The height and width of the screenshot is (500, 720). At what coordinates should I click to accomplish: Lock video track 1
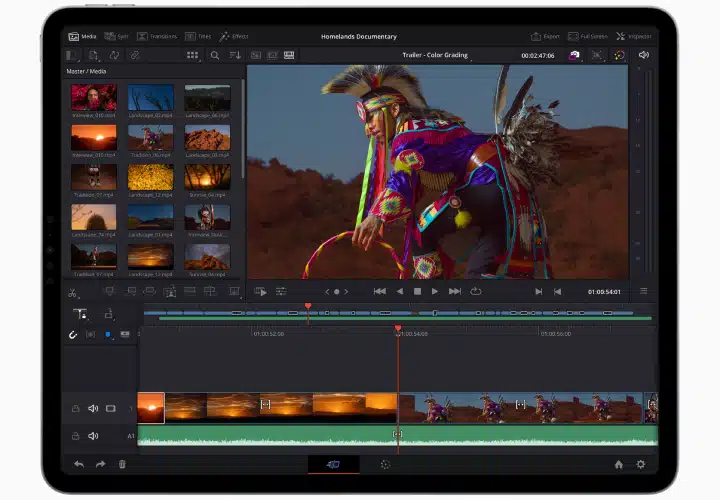pos(76,409)
